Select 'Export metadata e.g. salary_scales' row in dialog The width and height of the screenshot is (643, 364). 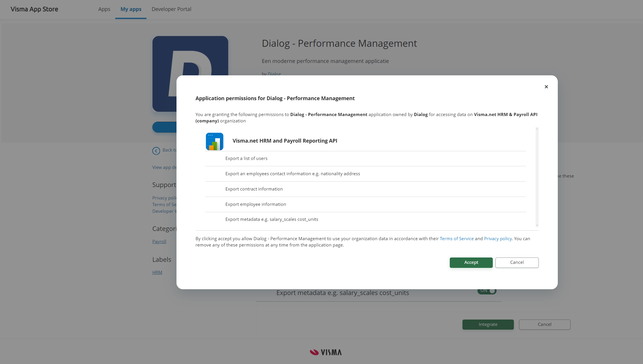point(365,219)
